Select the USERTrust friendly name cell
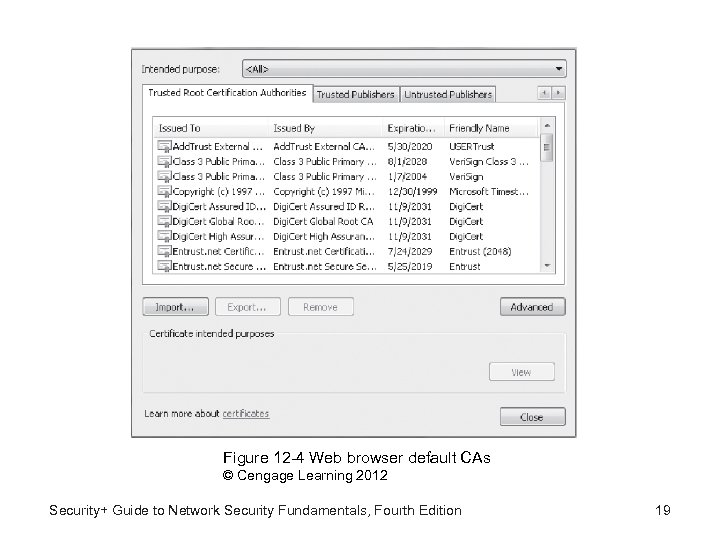 tap(472, 146)
